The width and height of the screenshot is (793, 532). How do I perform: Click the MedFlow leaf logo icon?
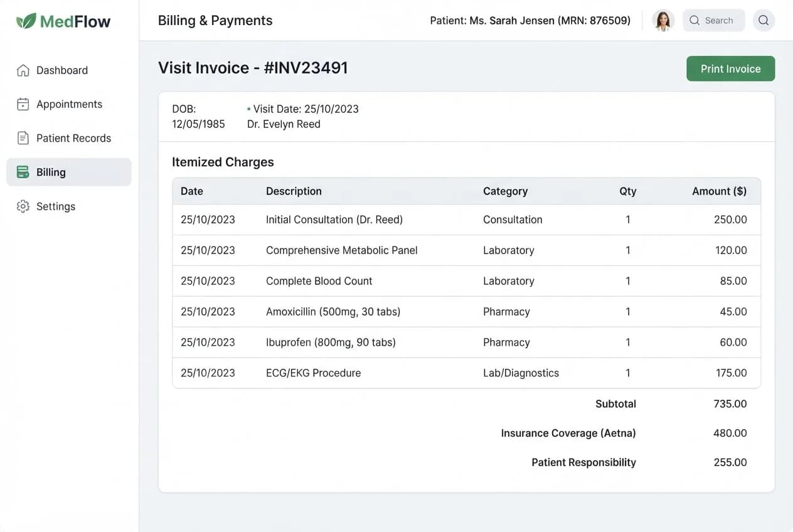click(26, 21)
